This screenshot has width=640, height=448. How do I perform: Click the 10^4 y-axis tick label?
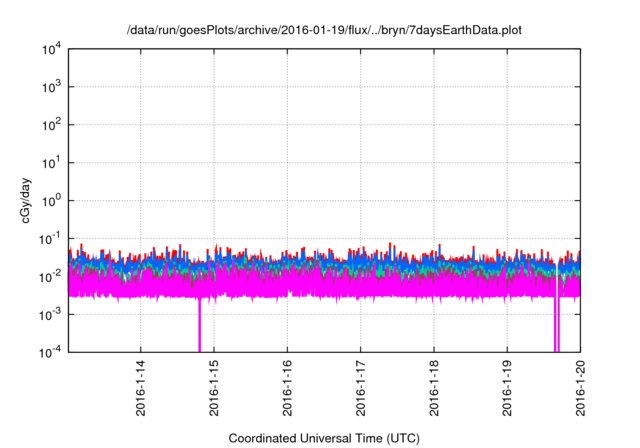tap(52, 49)
